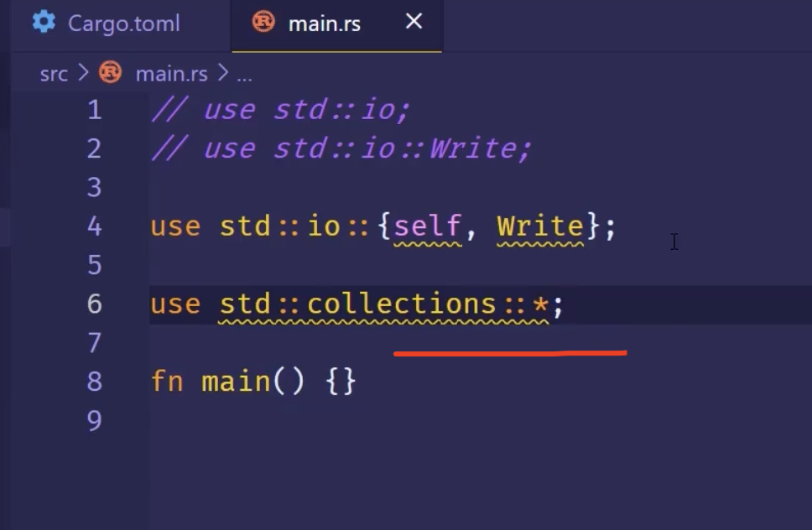Click the chevron after src breadcrumb
The height and width of the screenshot is (530, 812).
[x=83, y=74]
